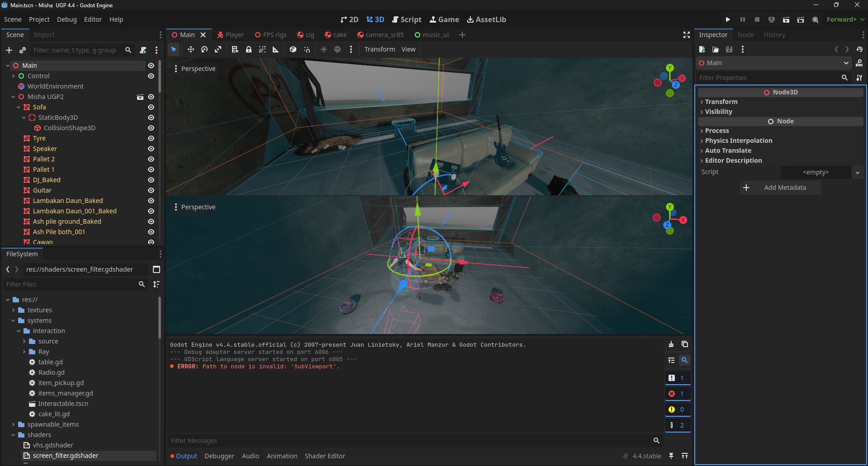
Task: Switch to the Player scene tab
Action: (230, 35)
